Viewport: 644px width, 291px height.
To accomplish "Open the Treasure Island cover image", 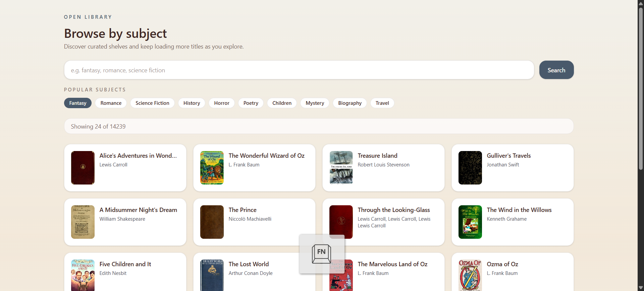I will point(341,167).
